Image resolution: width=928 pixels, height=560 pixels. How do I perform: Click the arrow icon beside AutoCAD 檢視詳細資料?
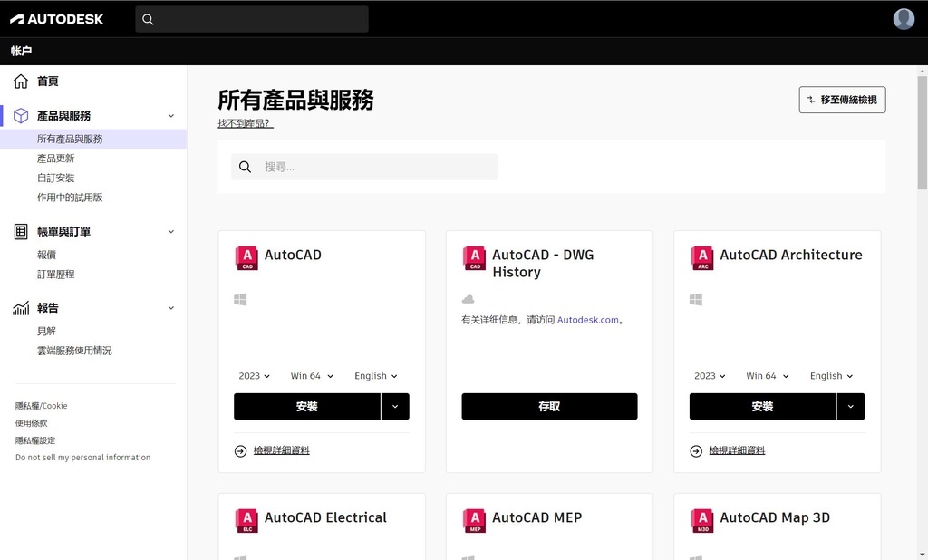(x=240, y=451)
